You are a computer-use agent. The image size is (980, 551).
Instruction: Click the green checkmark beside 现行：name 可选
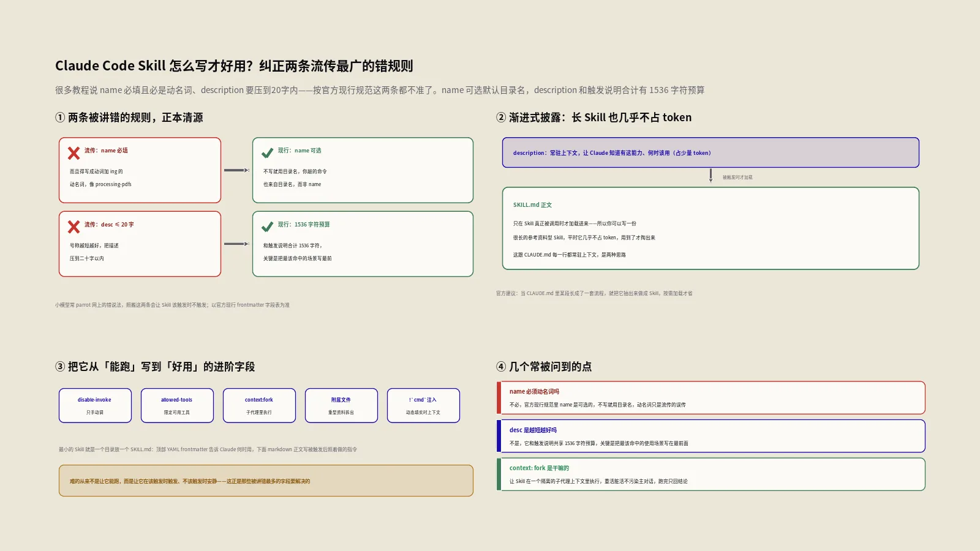point(267,153)
